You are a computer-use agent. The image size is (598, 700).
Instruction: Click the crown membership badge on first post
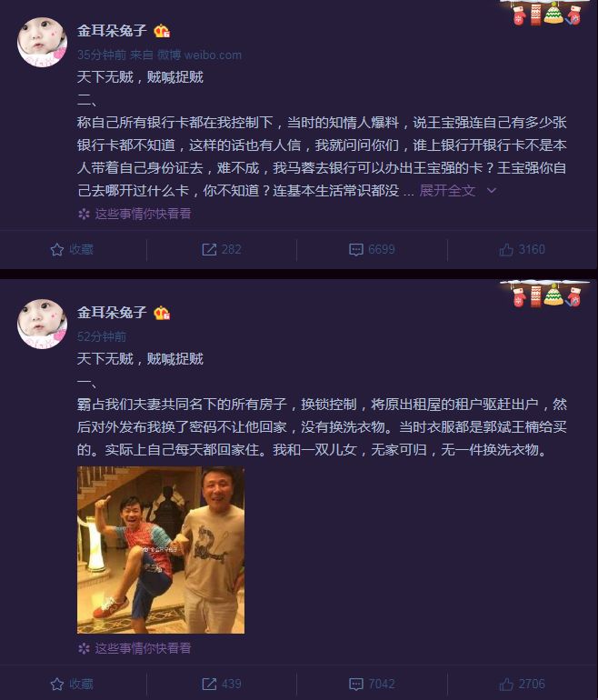click(x=162, y=31)
